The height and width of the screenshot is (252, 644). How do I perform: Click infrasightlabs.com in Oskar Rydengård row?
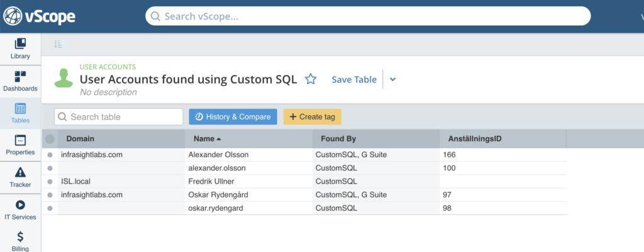[x=92, y=195]
